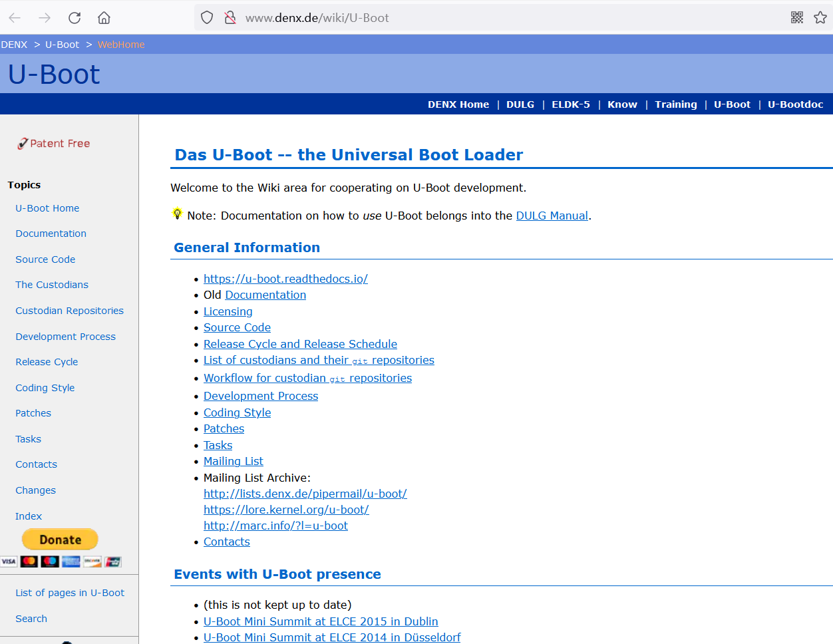Open DULG from the top navigation bar
The width and height of the screenshot is (833, 644).
point(520,104)
